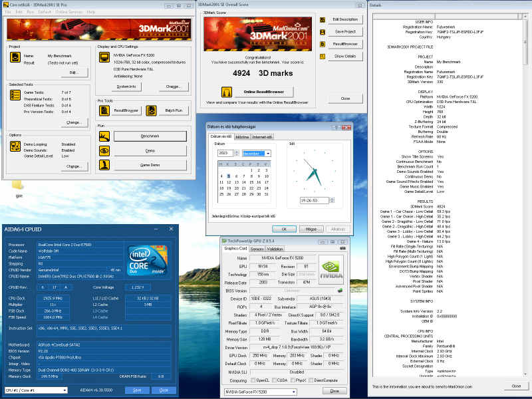The image size is (532, 399).
Task: Click the Batch Run icon
Action: point(152,110)
